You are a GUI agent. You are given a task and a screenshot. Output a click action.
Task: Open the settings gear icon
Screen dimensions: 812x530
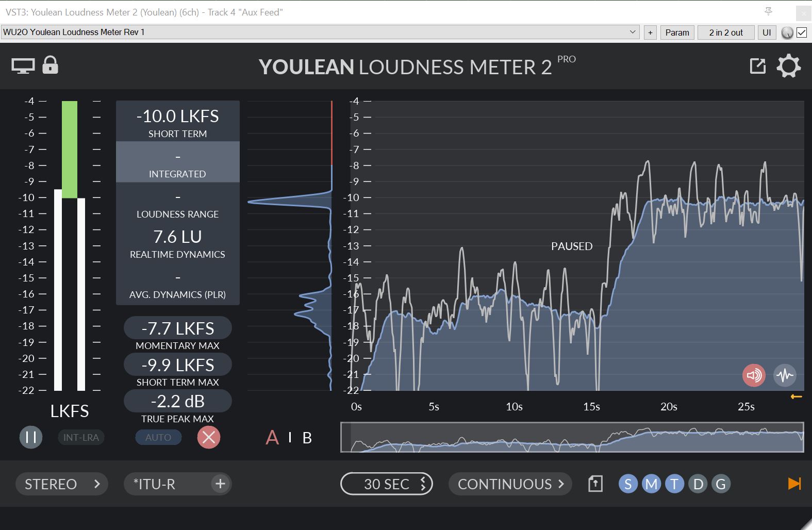click(788, 67)
